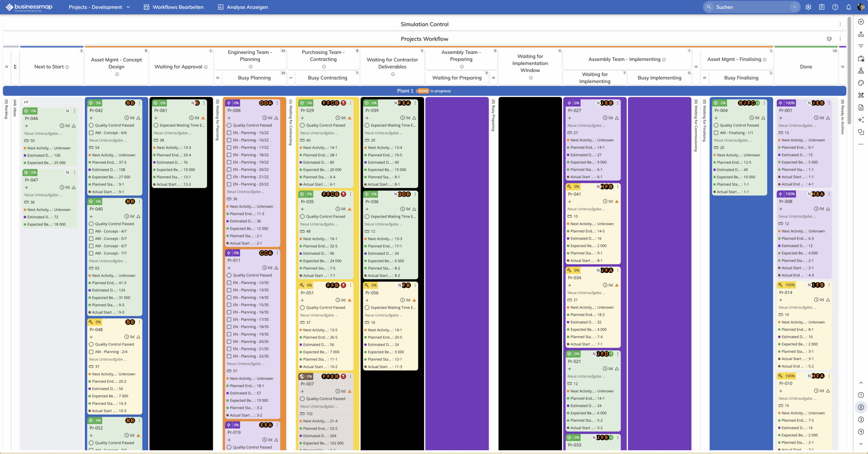The image size is (868, 454).
Task: Open the three-dot menu of Simulation Control
Action: tap(840, 24)
